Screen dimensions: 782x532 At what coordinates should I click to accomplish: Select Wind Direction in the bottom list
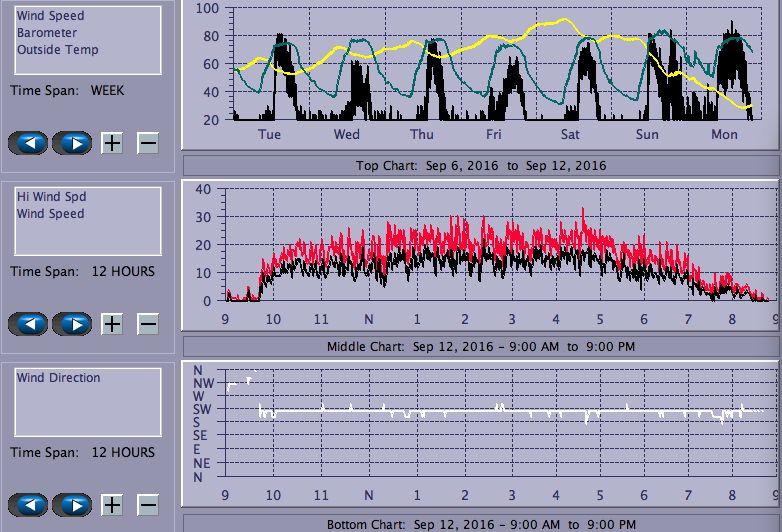pyautogui.click(x=58, y=378)
